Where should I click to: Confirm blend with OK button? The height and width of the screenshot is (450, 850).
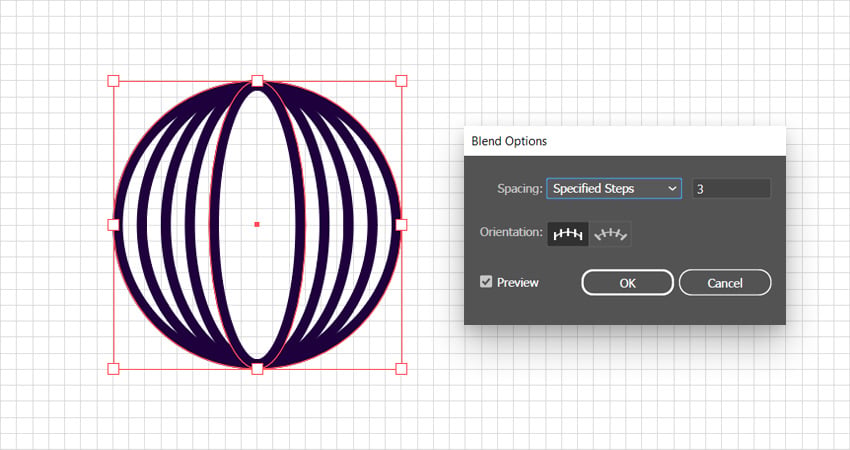click(x=627, y=282)
